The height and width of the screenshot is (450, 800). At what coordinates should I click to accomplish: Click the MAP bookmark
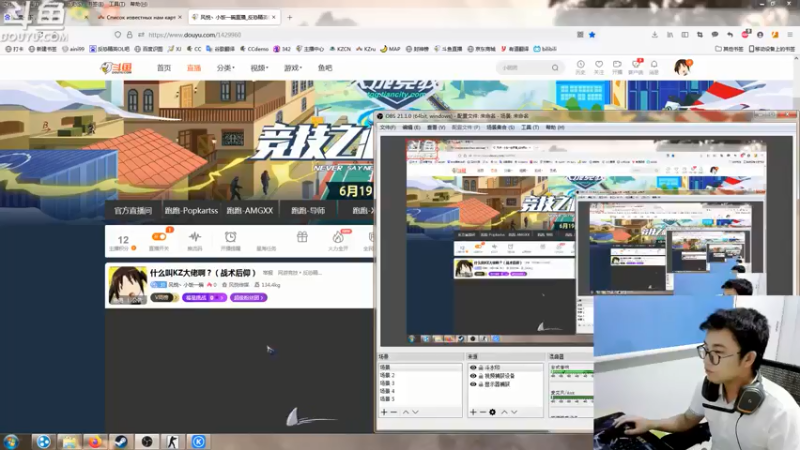coord(390,49)
